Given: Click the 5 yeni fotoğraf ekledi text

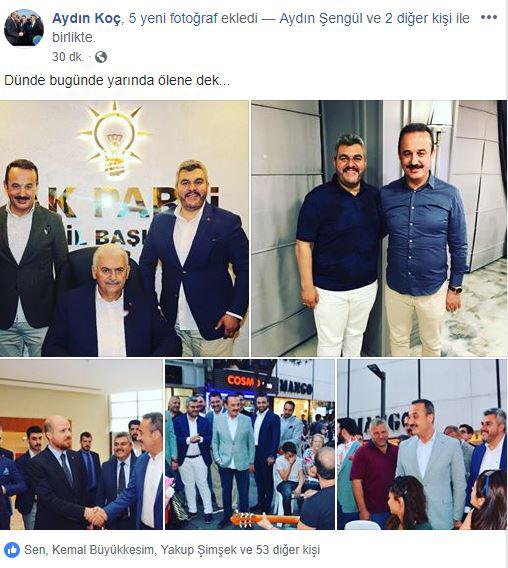Looking at the screenshot, I should pyautogui.click(x=193, y=18).
